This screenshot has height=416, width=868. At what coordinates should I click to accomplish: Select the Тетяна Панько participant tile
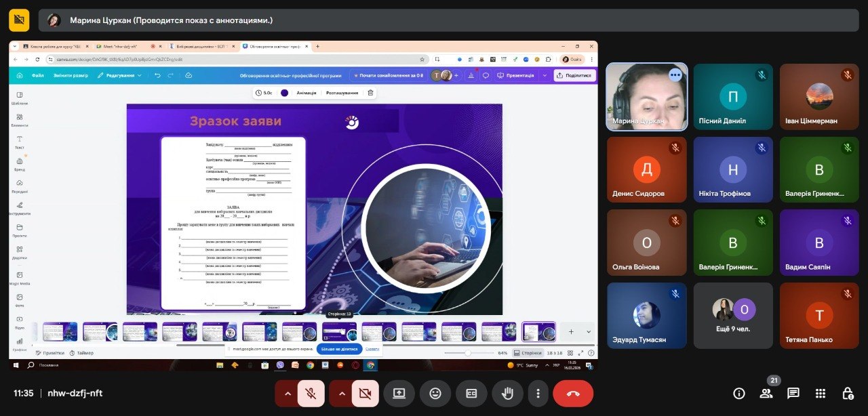point(819,316)
